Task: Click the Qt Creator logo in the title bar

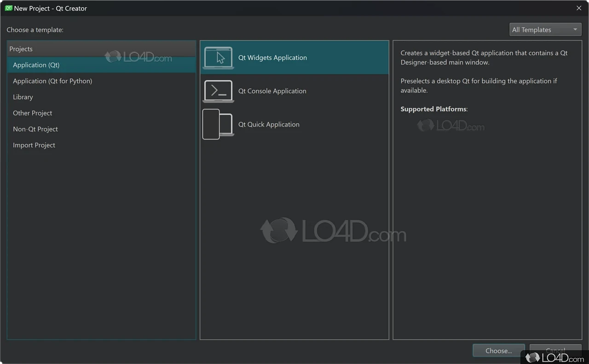Action: point(8,8)
